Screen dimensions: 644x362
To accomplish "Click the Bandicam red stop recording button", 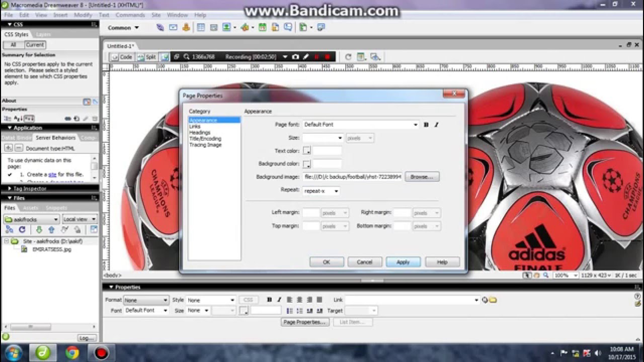I will (x=327, y=57).
